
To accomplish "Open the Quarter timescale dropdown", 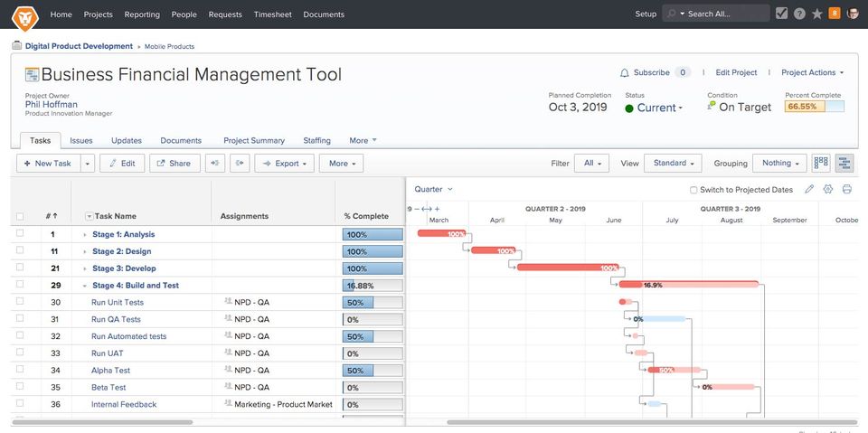I will point(433,189).
